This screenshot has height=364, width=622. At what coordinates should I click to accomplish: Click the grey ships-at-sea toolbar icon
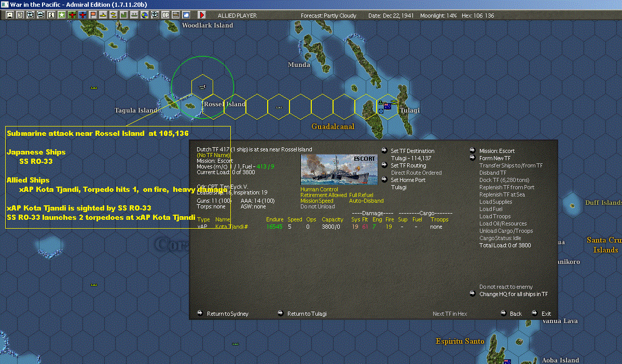134,15
